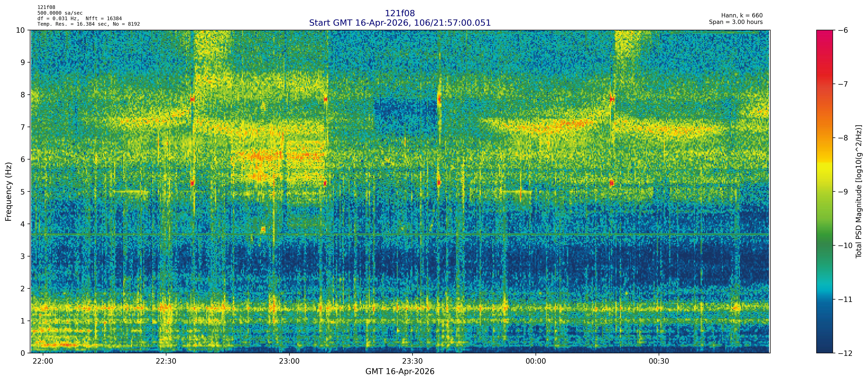This screenshot has height=381, width=868.
Task: Click the 22:30 time axis tick label
Action: coord(166,361)
